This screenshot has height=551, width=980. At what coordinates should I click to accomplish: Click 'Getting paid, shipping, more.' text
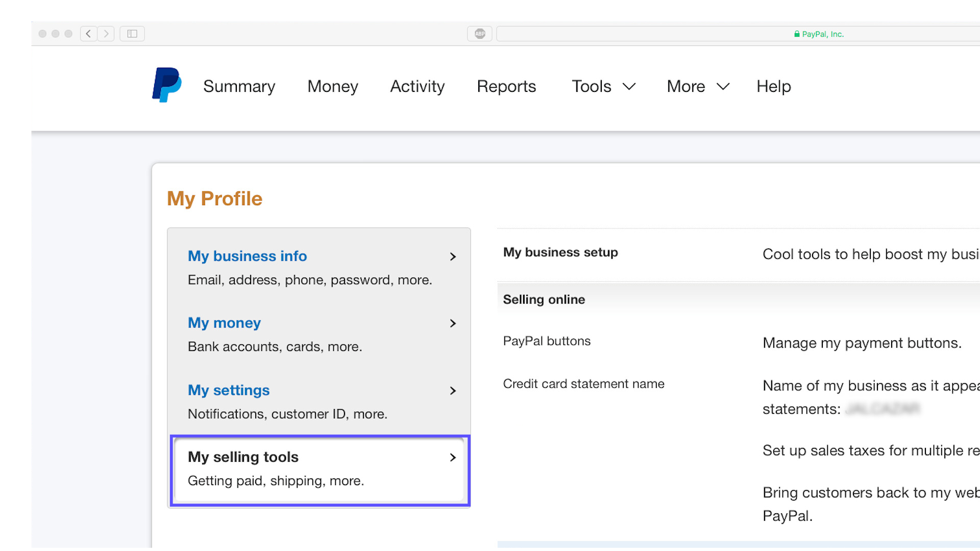(x=276, y=481)
